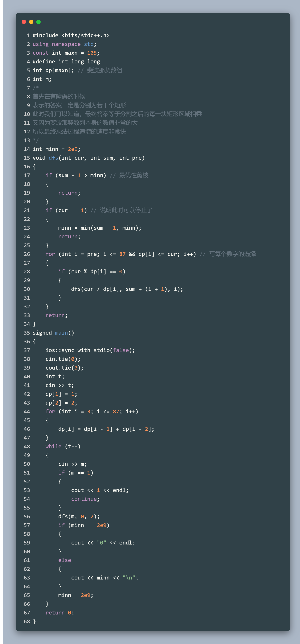This screenshot has height=644, width=300.
Task: Click the 'while (t--)' statement
Action: tap(63, 446)
